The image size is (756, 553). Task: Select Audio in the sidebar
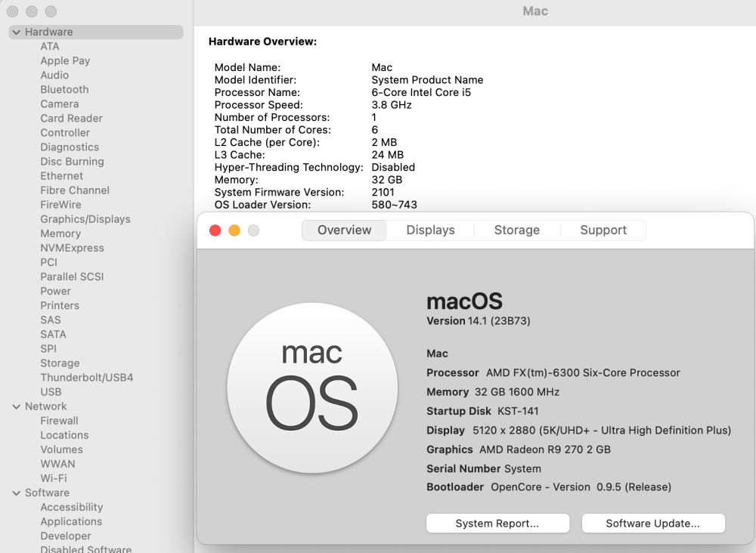(54, 75)
